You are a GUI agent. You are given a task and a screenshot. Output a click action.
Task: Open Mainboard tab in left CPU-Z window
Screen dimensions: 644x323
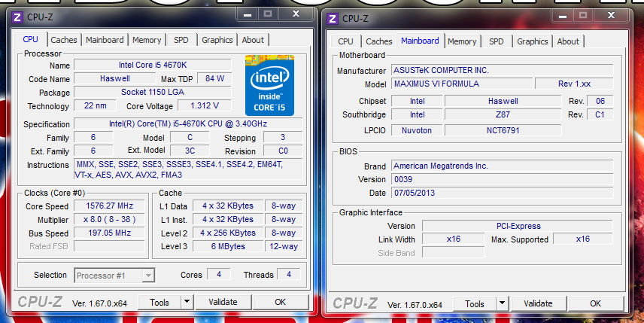click(x=105, y=40)
